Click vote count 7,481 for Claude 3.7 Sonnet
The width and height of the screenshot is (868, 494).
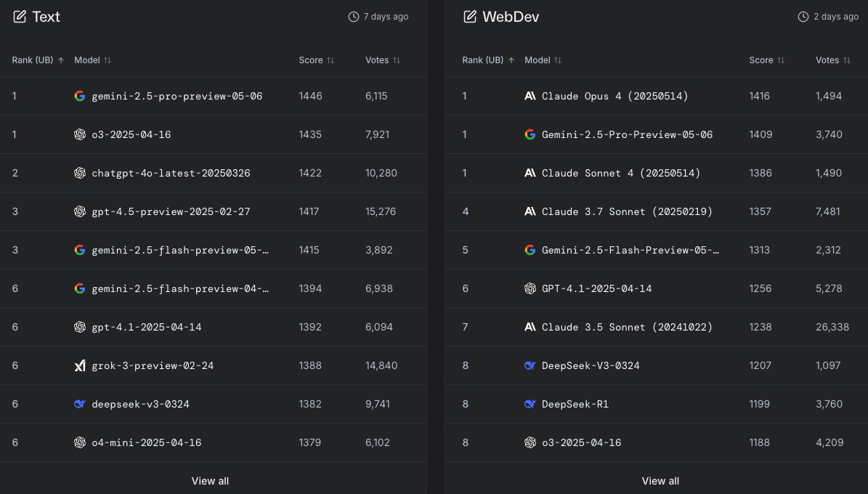click(x=828, y=211)
